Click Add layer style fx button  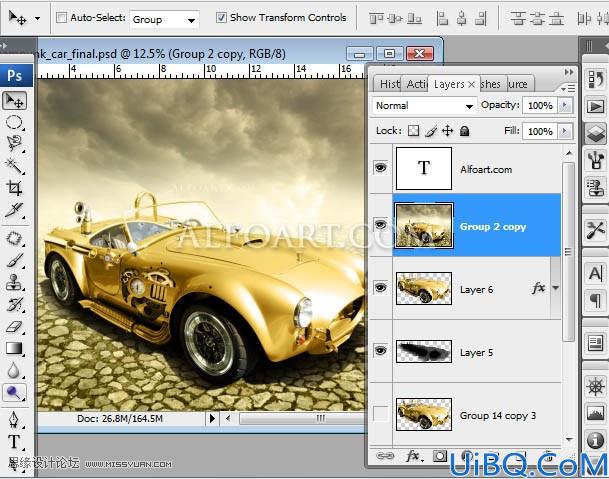[414, 456]
